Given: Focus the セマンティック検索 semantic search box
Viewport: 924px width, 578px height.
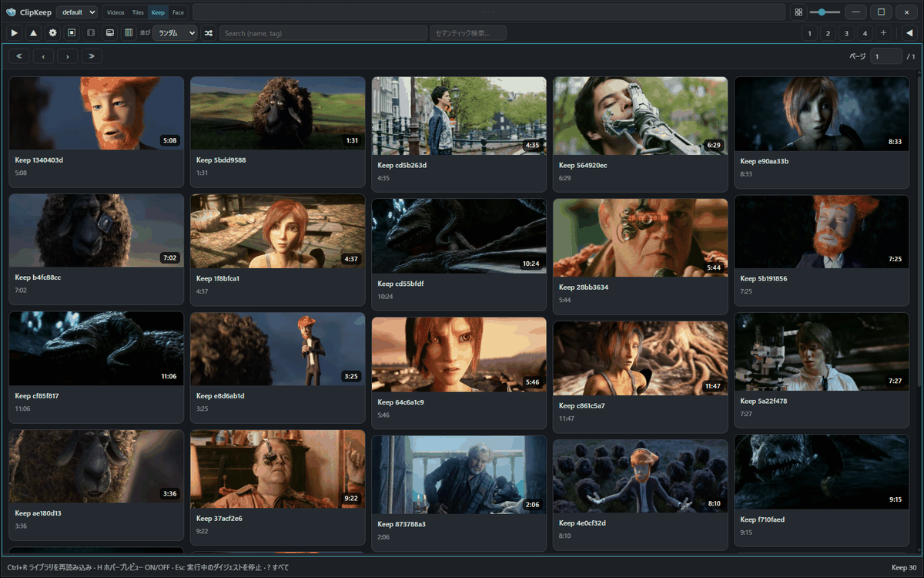Looking at the screenshot, I should [x=469, y=33].
